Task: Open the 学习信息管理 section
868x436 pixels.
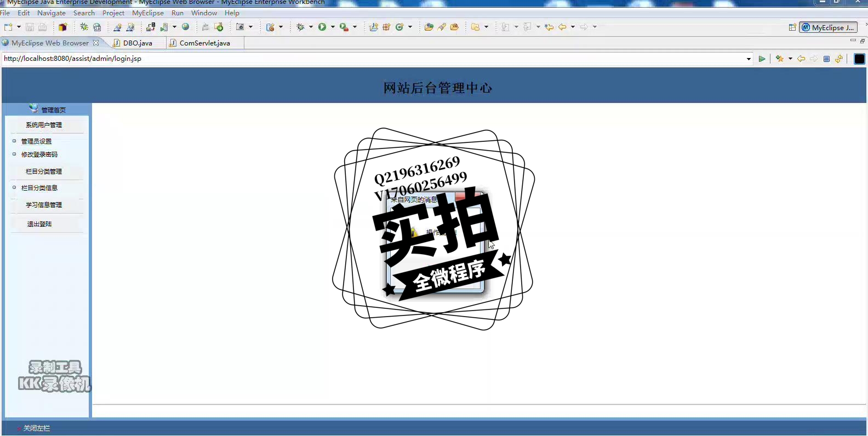Action: (44, 205)
